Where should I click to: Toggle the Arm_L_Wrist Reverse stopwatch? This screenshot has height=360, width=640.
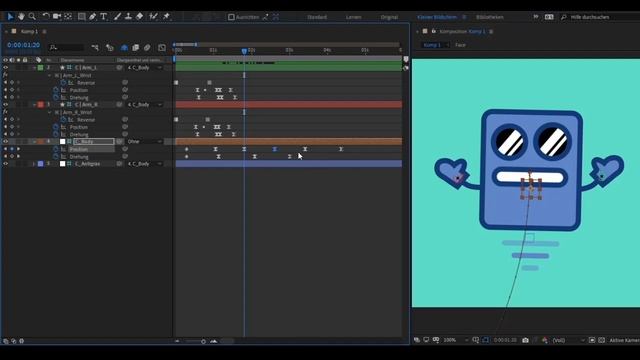63,83
